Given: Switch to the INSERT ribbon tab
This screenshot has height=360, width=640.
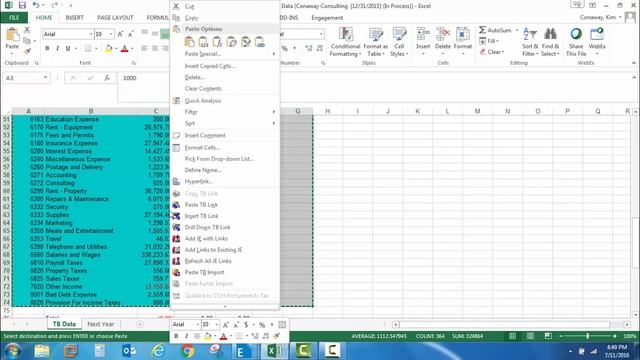Looking at the screenshot, I should [x=74, y=18].
